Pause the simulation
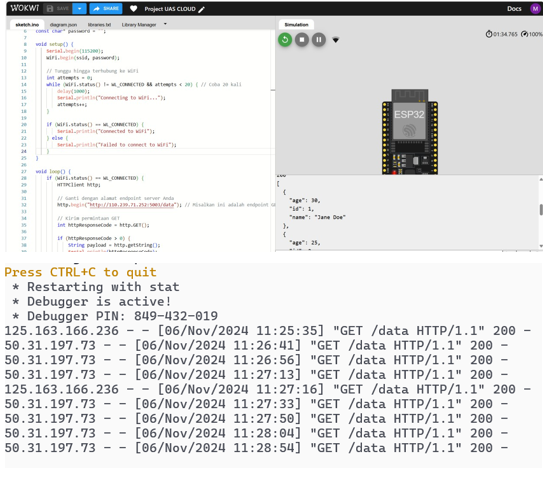 (x=319, y=40)
